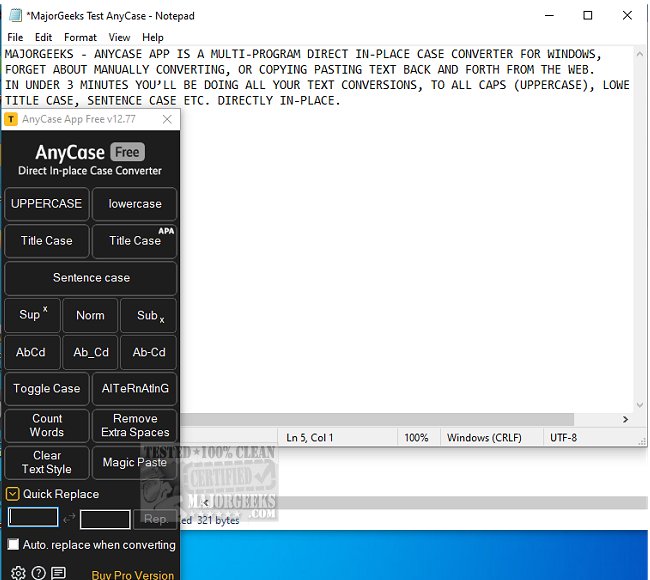Collapse the Quick Replace section

(x=12, y=494)
